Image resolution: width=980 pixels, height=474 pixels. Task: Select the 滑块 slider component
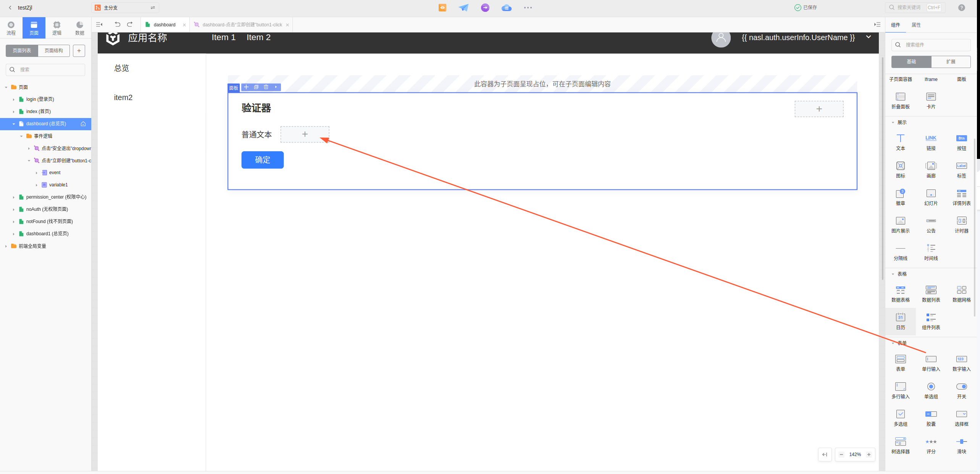point(962,445)
